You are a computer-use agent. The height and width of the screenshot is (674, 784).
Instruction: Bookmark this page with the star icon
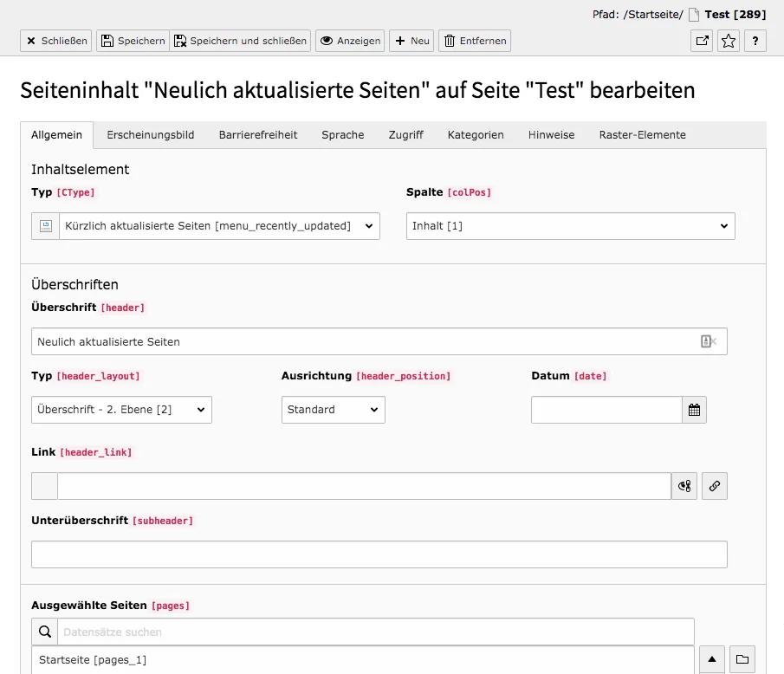click(729, 40)
